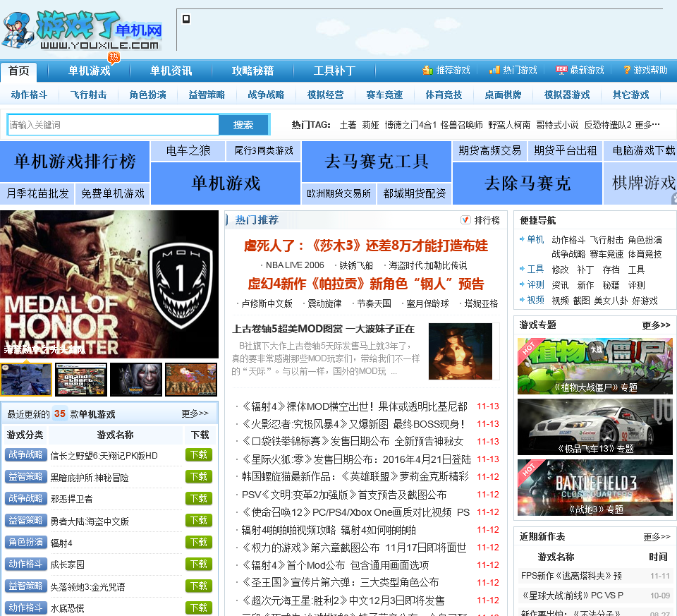Open the NBA LIVE 2006 link
Screen dimensions: 677x616
295,265
